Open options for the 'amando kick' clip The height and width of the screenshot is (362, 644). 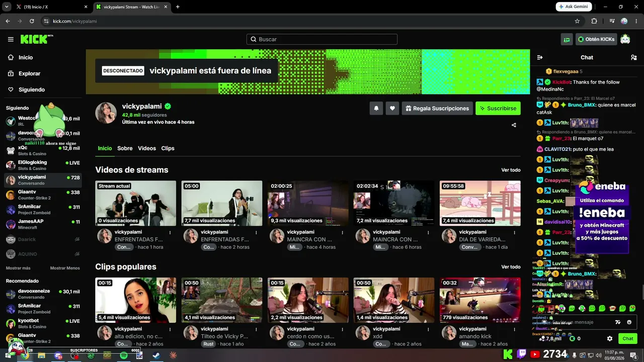pos(514,329)
